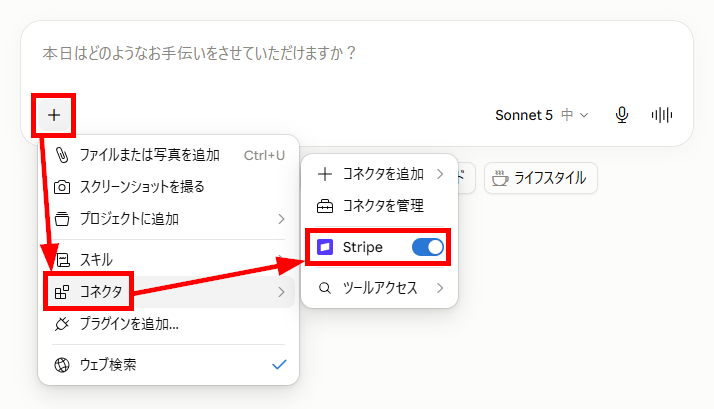Click the microphone dictation icon
Image resolution: width=714 pixels, height=409 pixels.
pos(622,115)
